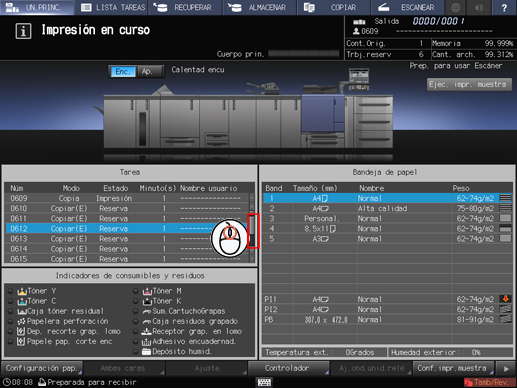517x388 pixels.
Task: Open the RECUPERAR tab
Action: (x=185, y=7)
